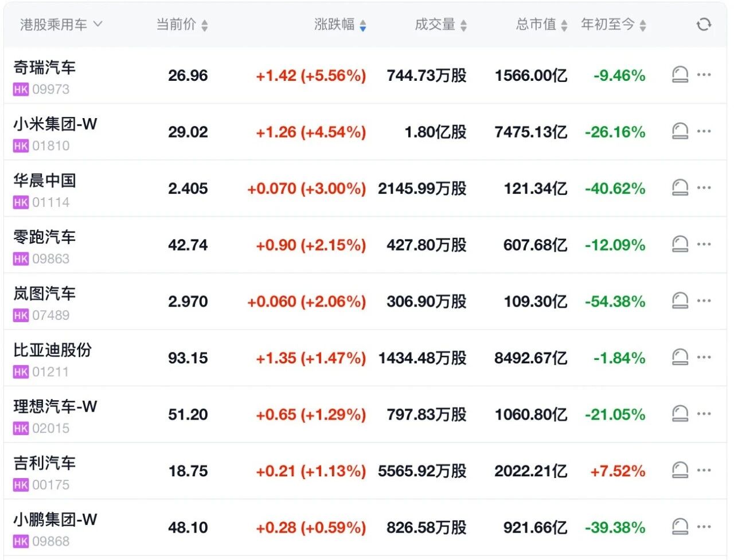
Task: Open more options for 奇瑞汽车
Action: [x=704, y=75]
